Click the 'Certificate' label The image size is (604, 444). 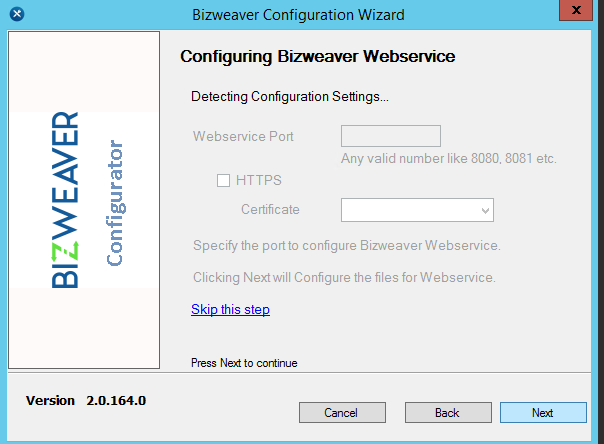click(270, 209)
